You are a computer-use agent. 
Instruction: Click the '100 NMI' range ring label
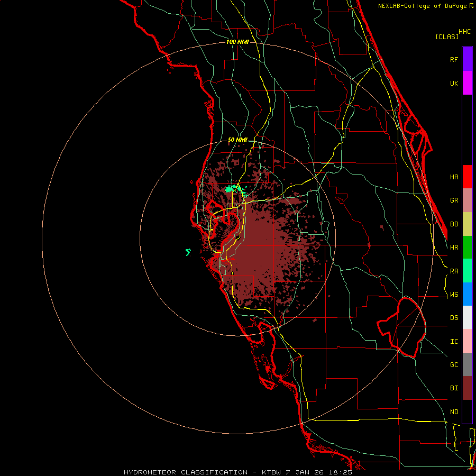(237, 42)
